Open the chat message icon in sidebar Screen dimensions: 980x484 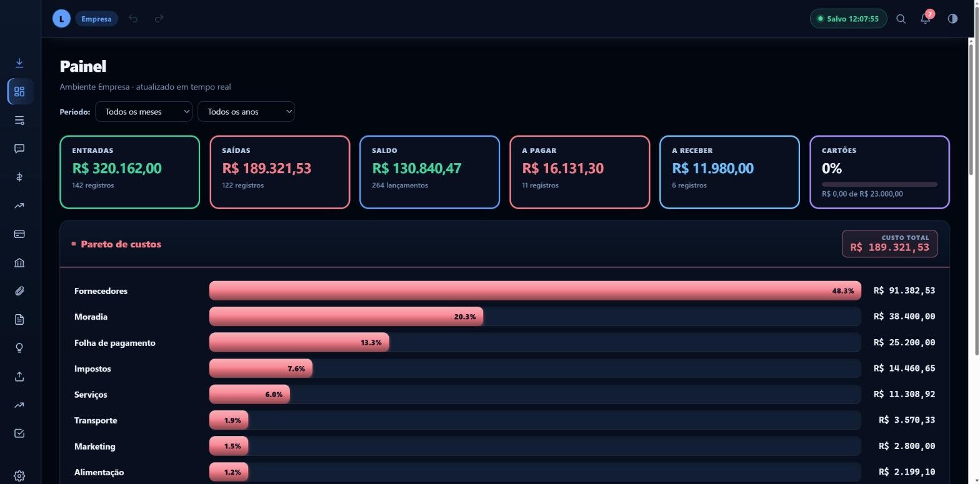pos(19,149)
